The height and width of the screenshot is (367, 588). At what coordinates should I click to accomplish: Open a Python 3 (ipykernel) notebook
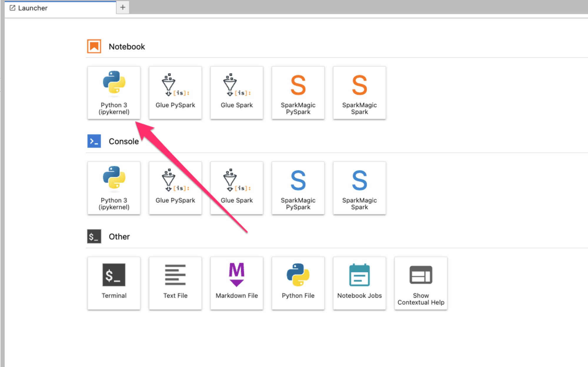114,93
